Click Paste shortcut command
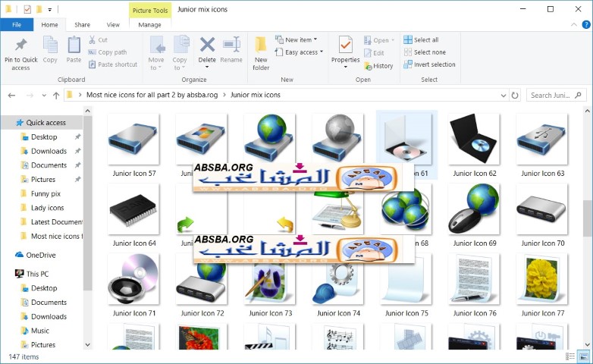 [x=113, y=64]
